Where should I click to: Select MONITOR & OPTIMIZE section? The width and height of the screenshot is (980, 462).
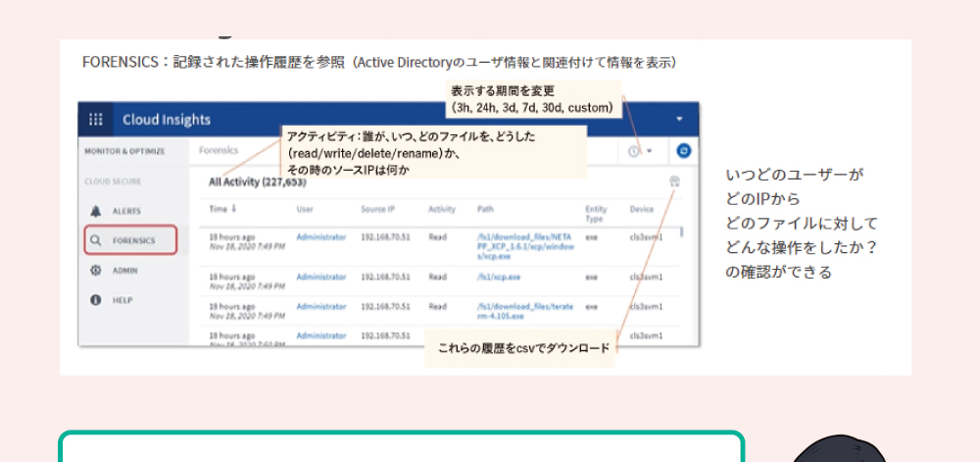click(x=125, y=151)
